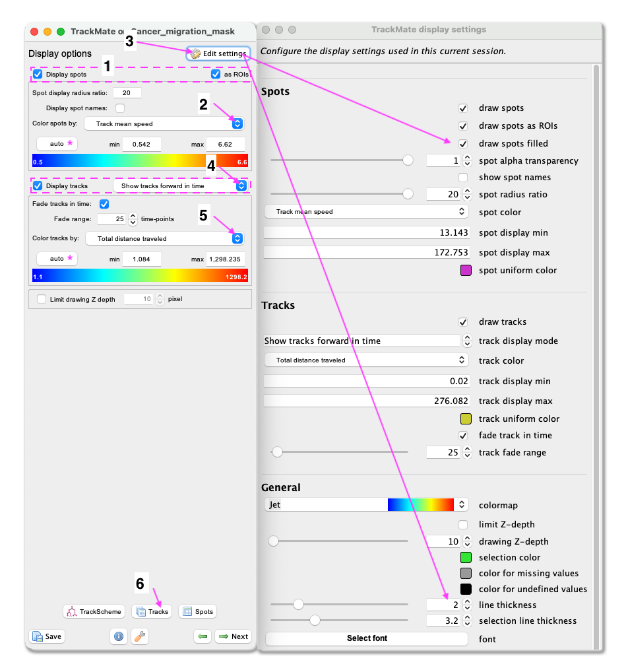Screen dimensions: 626x672
Task: Click the spot alpha transparency stepper
Action: point(467,160)
